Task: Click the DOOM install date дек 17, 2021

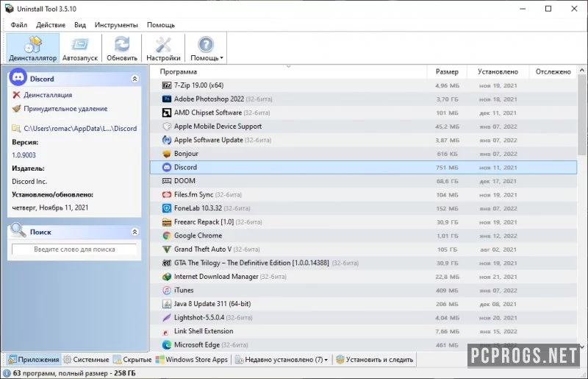Action: click(x=498, y=181)
